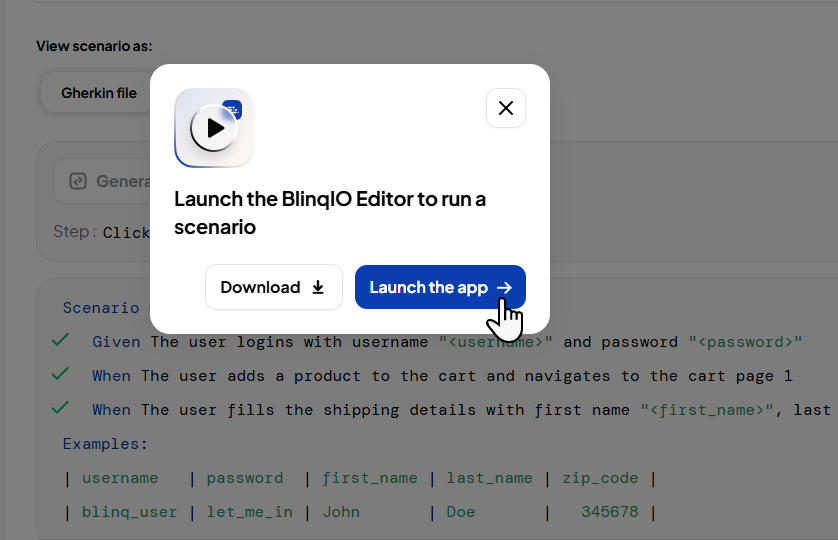The image size is (838, 540).
Task: Click the 'blinq_user' table cell
Action: 129,512
